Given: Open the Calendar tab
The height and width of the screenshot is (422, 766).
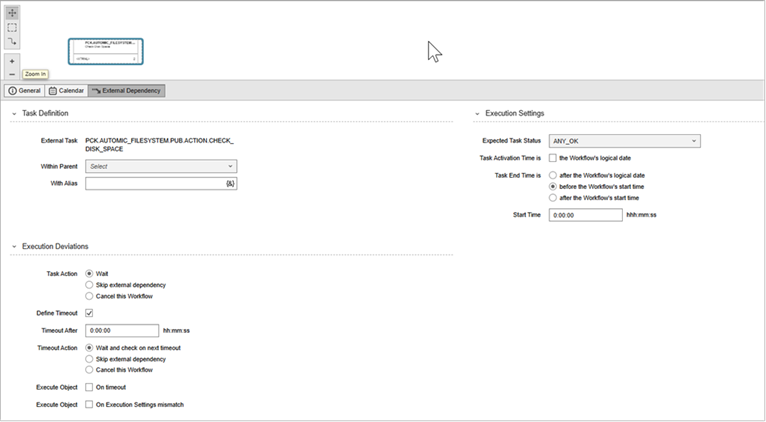Looking at the screenshot, I should 66,91.
